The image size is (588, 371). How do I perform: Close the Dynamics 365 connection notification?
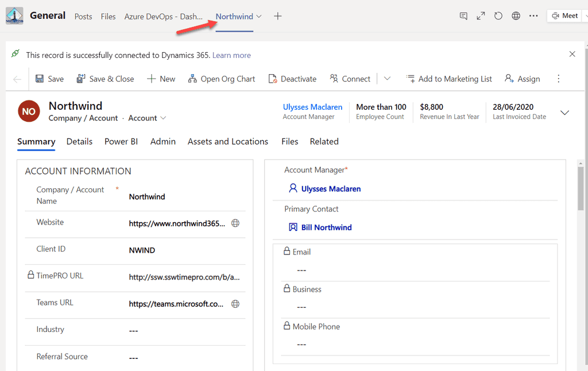(x=572, y=54)
